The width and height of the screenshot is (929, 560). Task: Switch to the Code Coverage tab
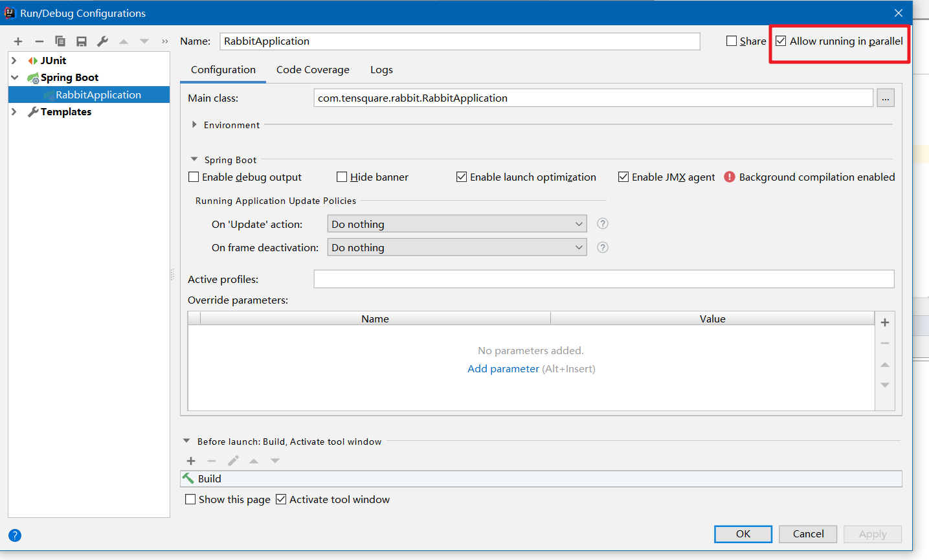(x=313, y=69)
